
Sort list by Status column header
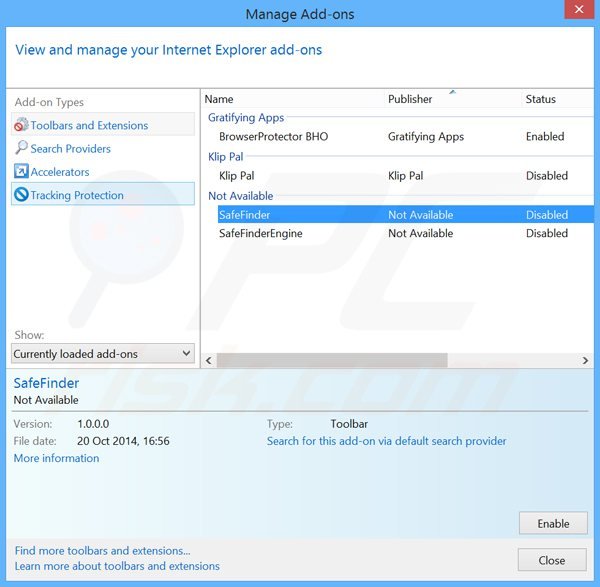557,99
